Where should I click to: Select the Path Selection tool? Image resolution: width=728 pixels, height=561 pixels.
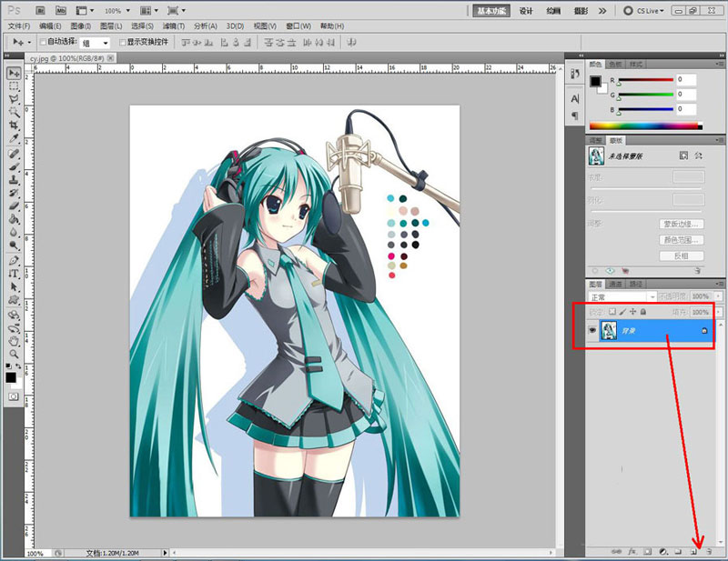pos(14,286)
